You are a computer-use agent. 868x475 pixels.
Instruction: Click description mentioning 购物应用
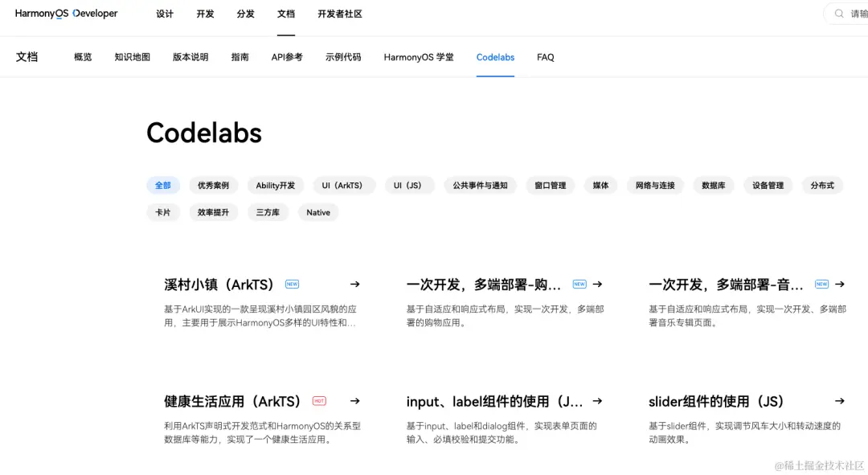tap(505, 316)
